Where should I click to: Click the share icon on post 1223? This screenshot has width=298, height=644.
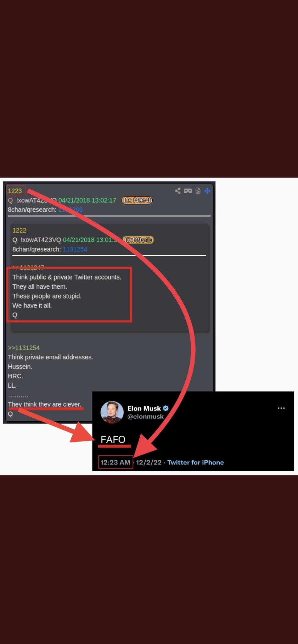click(178, 191)
